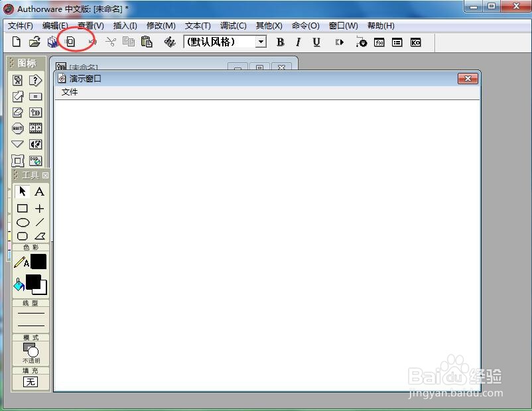The height and width of the screenshot is (411, 532).
Task: Select the Map icon in palette
Action: (35, 112)
